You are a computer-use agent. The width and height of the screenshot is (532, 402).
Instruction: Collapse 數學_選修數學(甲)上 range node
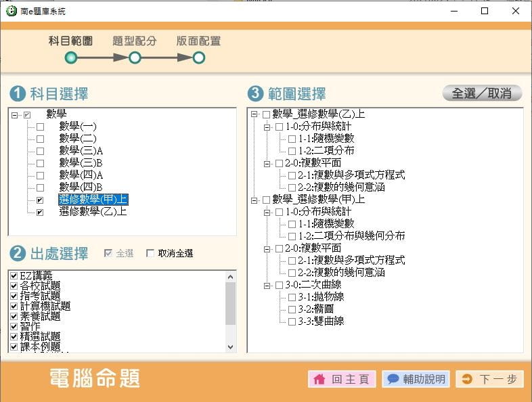pyautogui.click(x=254, y=200)
